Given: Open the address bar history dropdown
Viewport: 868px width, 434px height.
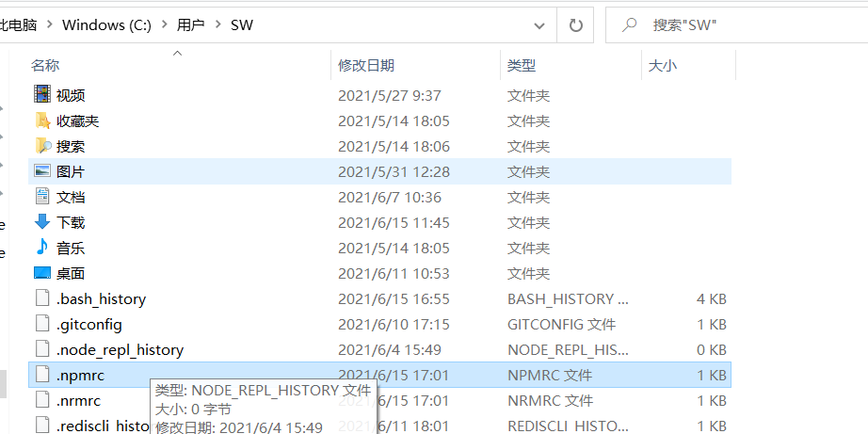Looking at the screenshot, I should 539,24.
